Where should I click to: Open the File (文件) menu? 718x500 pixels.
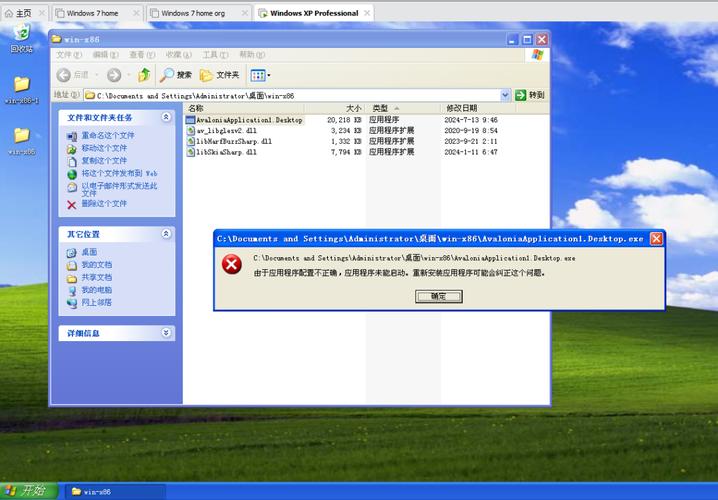point(69,55)
